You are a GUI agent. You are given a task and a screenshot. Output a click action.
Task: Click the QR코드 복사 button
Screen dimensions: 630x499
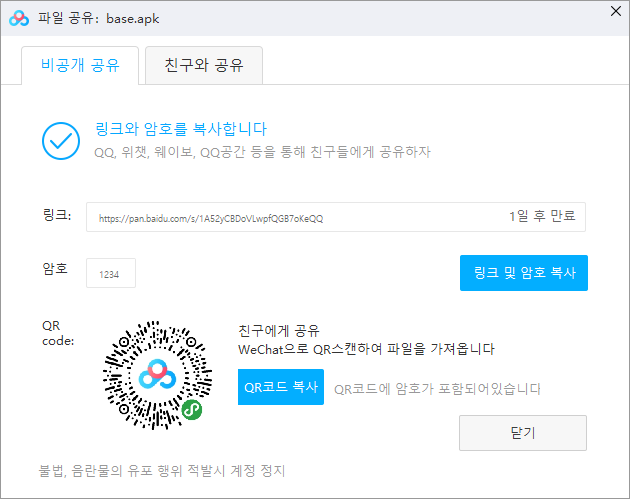pyautogui.click(x=281, y=387)
